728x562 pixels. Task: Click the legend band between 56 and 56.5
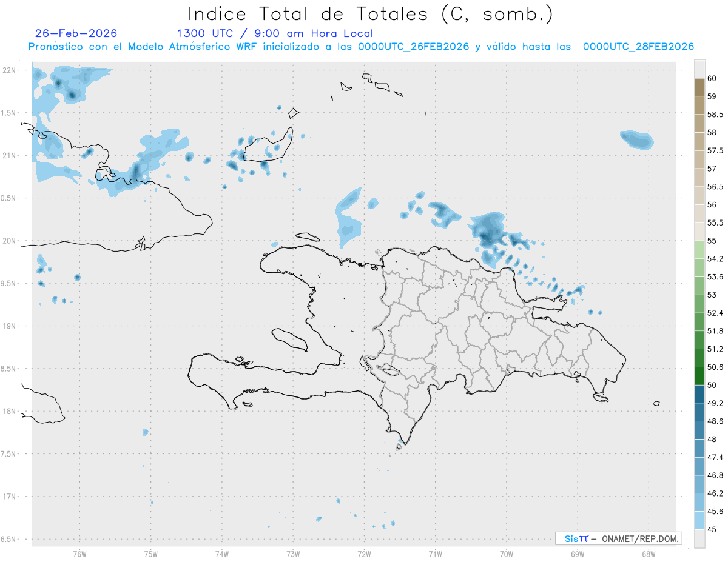click(699, 196)
